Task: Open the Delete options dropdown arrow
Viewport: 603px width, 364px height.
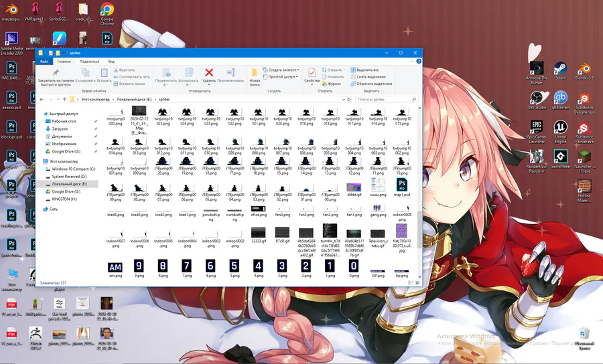Action: 209,85
